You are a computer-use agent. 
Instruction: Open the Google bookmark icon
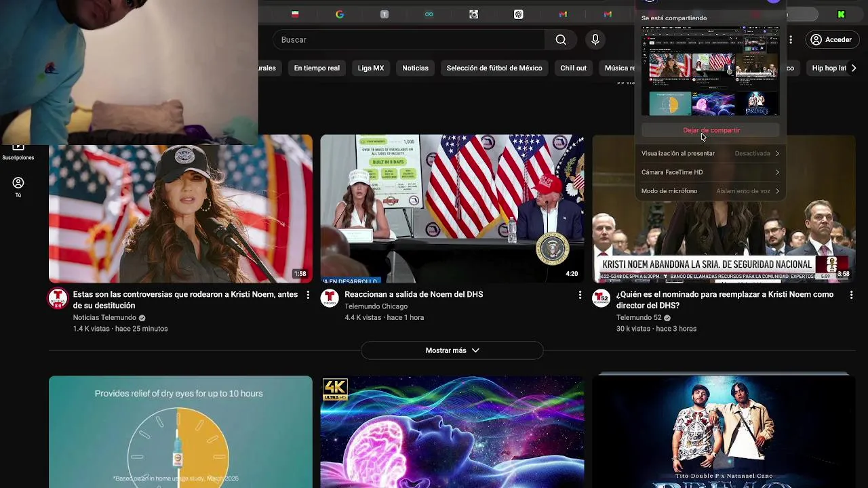[340, 14]
